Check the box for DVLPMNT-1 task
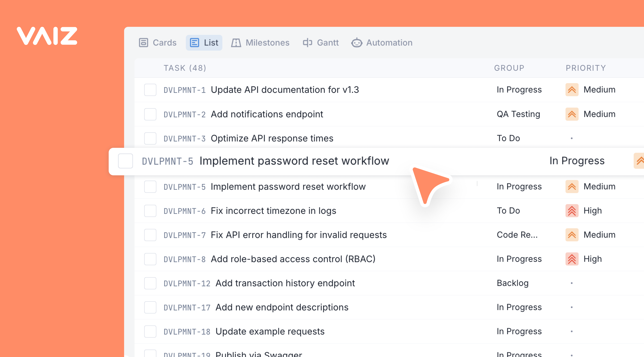The image size is (644, 357). (150, 90)
